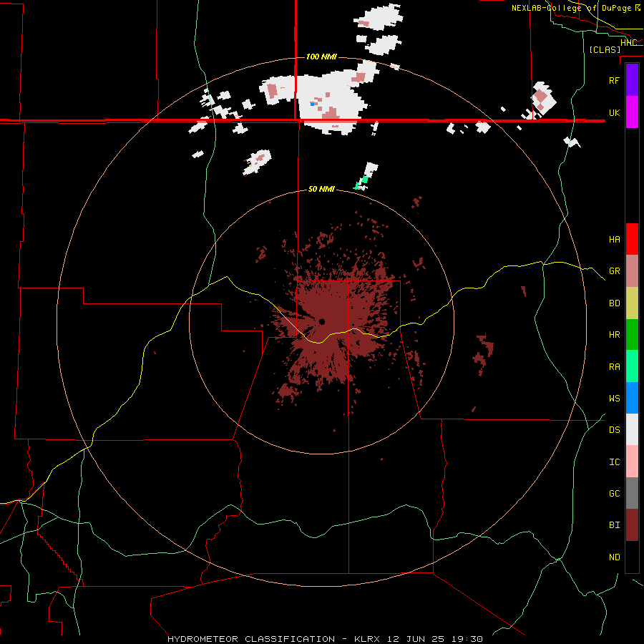This screenshot has height=644, width=644.
Task: Click the 50 NMI range label
Action: (321, 189)
